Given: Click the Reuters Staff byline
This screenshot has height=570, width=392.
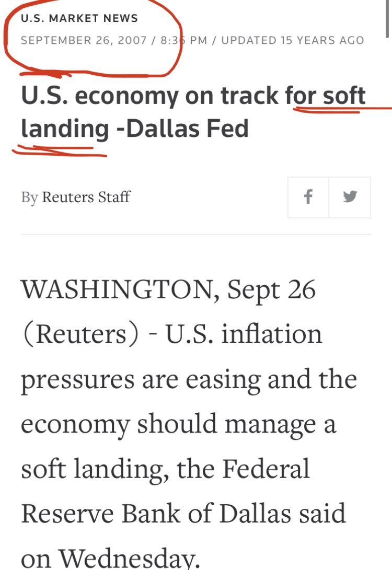Looking at the screenshot, I should pyautogui.click(x=86, y=197).
